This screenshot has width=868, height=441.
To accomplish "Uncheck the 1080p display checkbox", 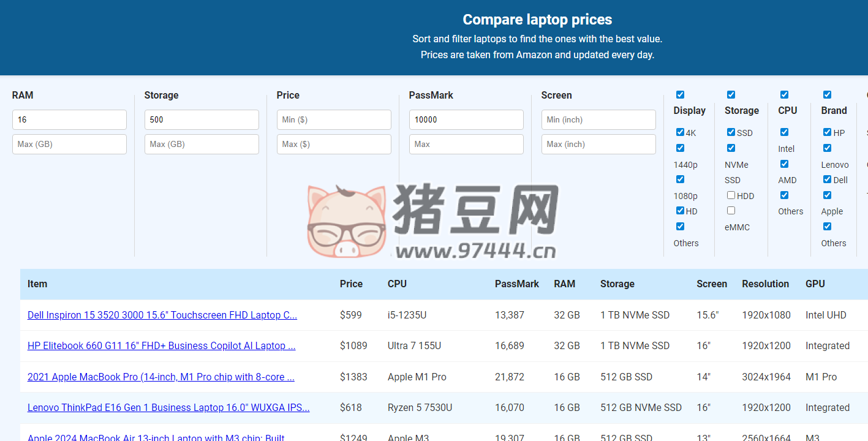I will (680, 179).
